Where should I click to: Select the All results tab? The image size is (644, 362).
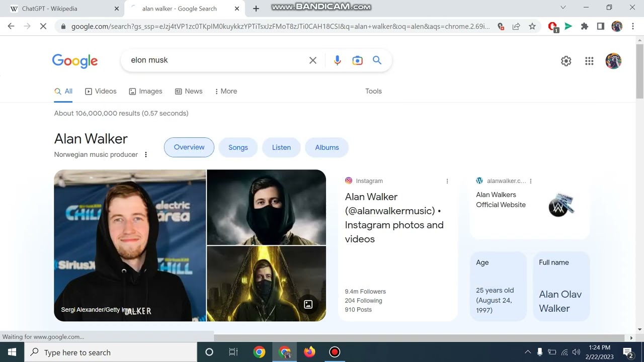click(64, 91)
